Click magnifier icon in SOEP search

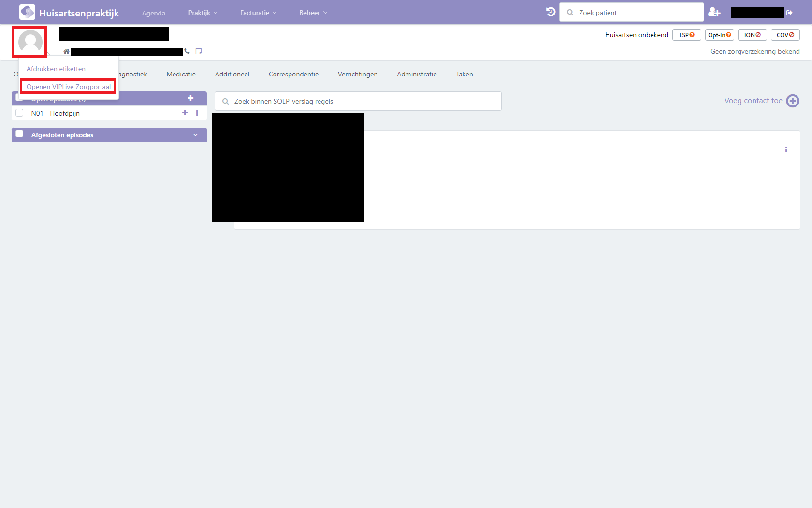(x=225, y=102)
